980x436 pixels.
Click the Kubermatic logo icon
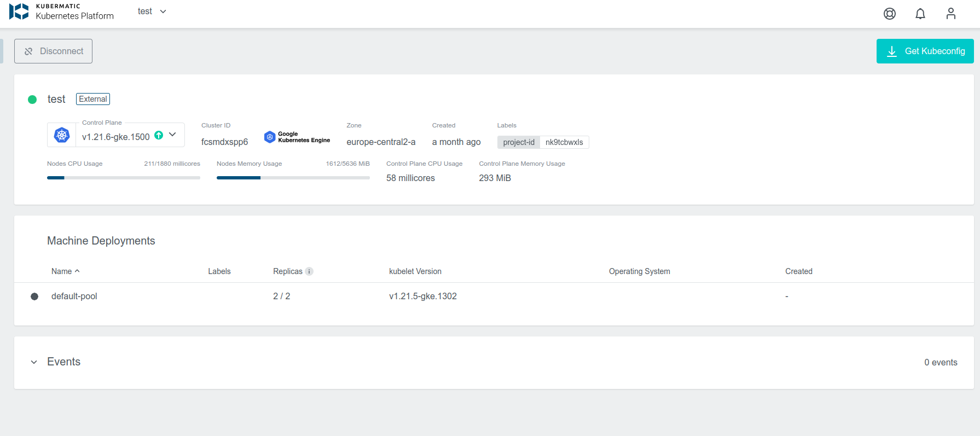(19, 11)
